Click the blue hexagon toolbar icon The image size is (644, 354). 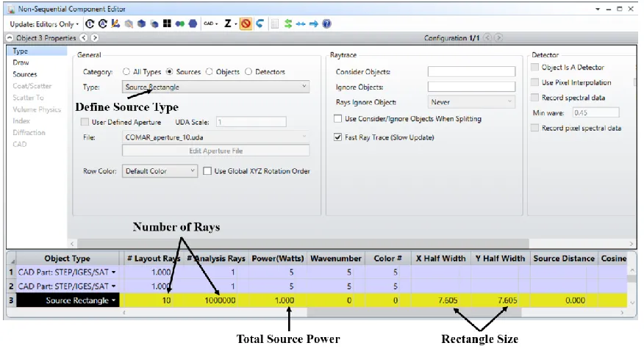193,24
